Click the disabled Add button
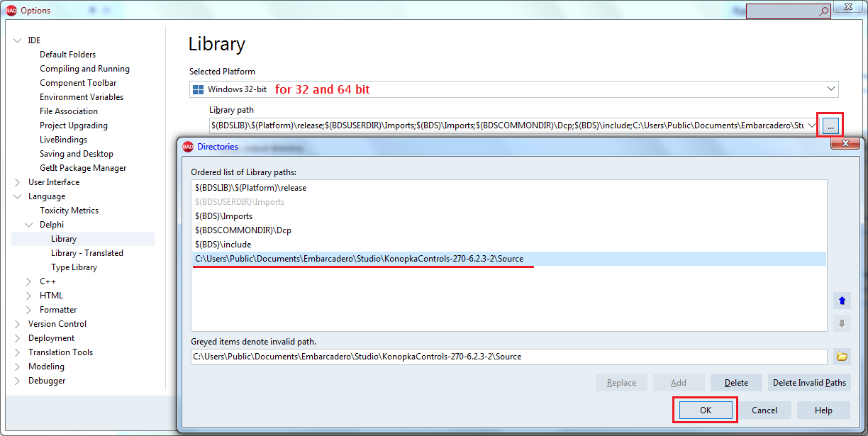868x436 pixels. (679, 383)
